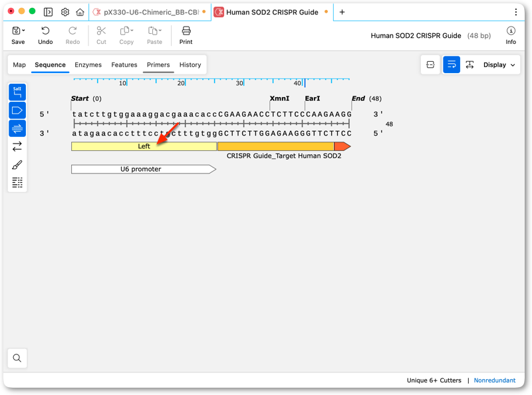
Task: Toggle show enzymes (SalI) side button
Action: tap(17, 92)
